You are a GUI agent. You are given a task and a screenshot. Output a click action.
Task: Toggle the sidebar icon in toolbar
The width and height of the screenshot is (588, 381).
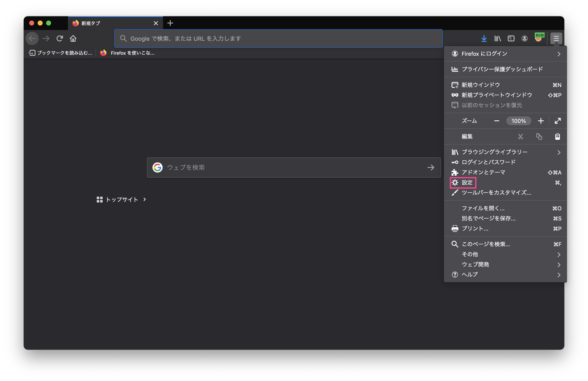(511, 39)
